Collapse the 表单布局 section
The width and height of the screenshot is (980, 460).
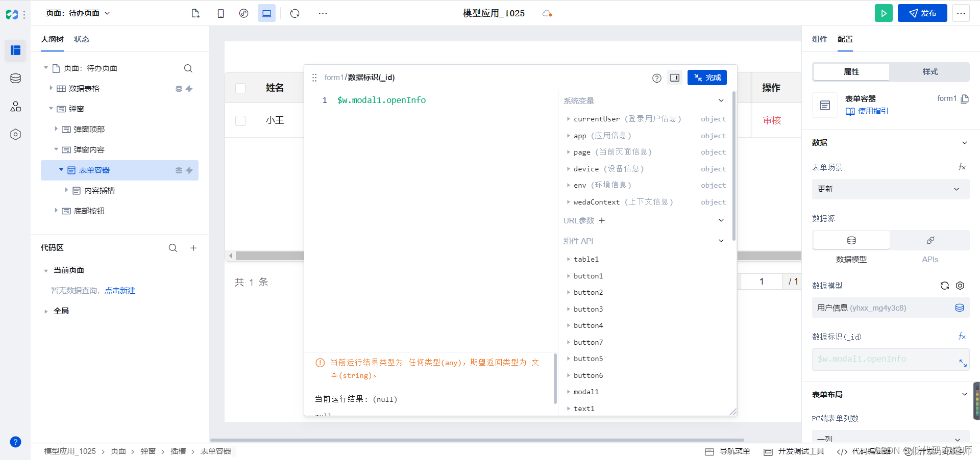tap(965, 394)
